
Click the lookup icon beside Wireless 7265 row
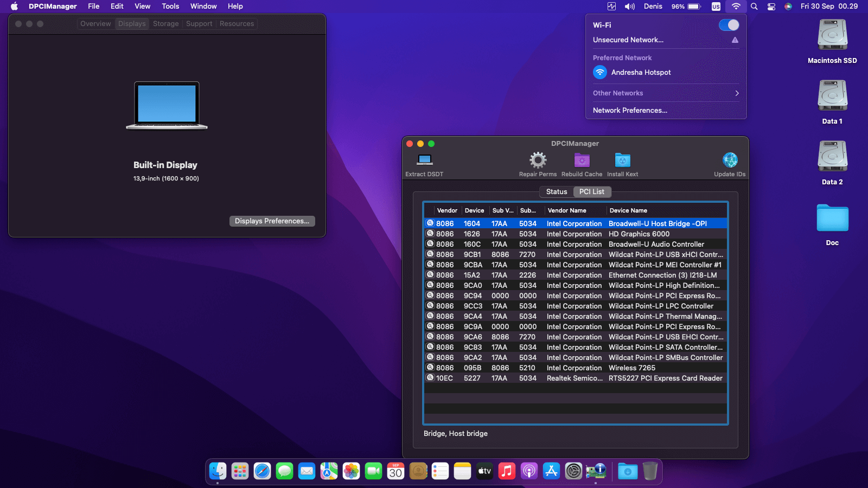coord(430,368)
